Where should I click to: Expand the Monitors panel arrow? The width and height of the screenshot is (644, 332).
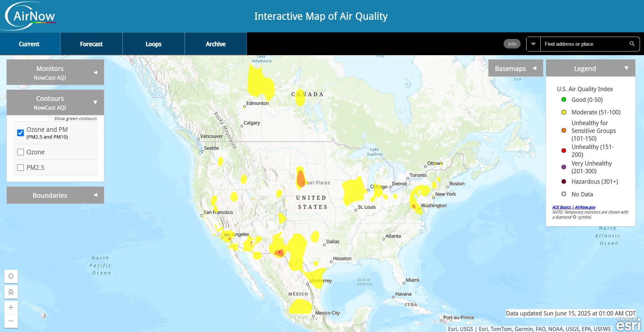coord(95,72)
